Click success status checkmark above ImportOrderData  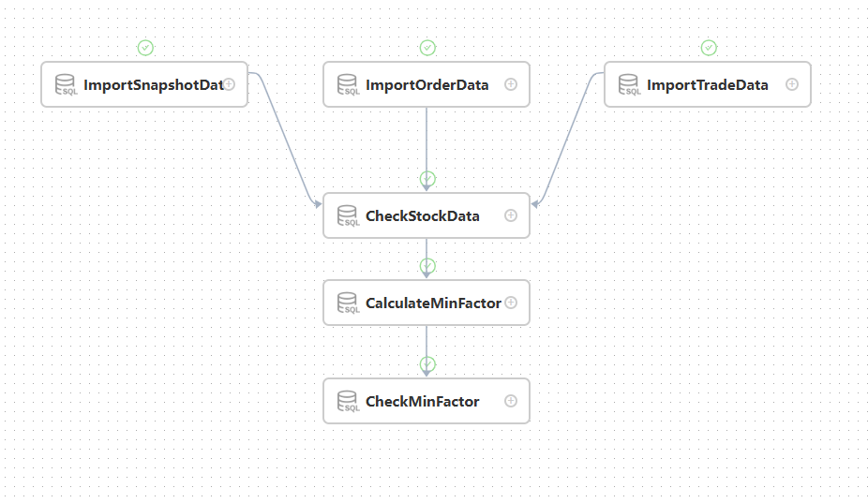[427, 48]
